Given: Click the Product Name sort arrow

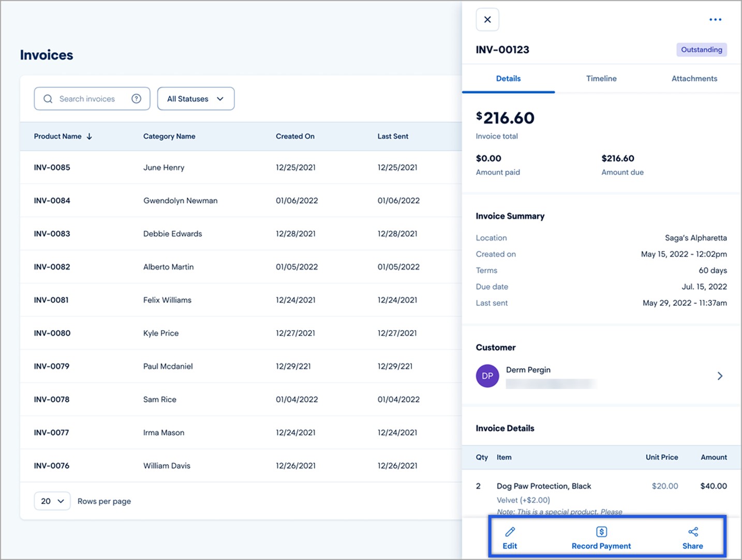Looking at the screenshot, I should point(90,137).
